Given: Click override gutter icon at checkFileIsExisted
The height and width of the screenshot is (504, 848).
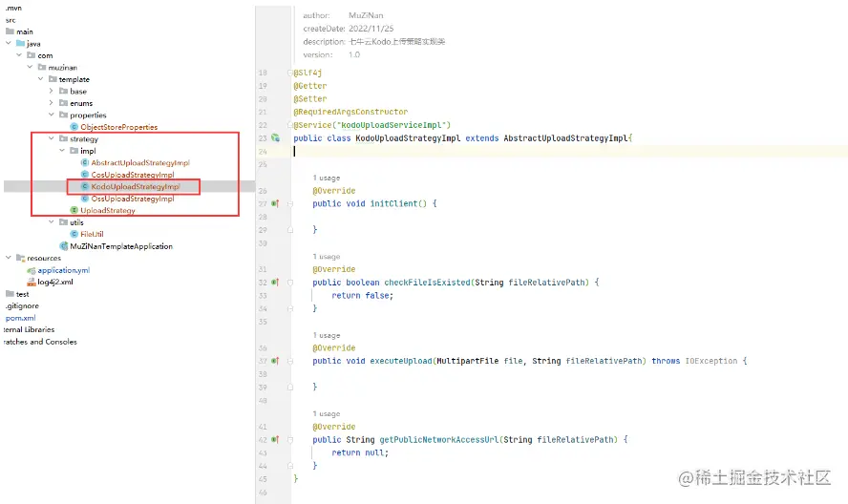Looking at the screenshot, I should [x=275, y=283].
